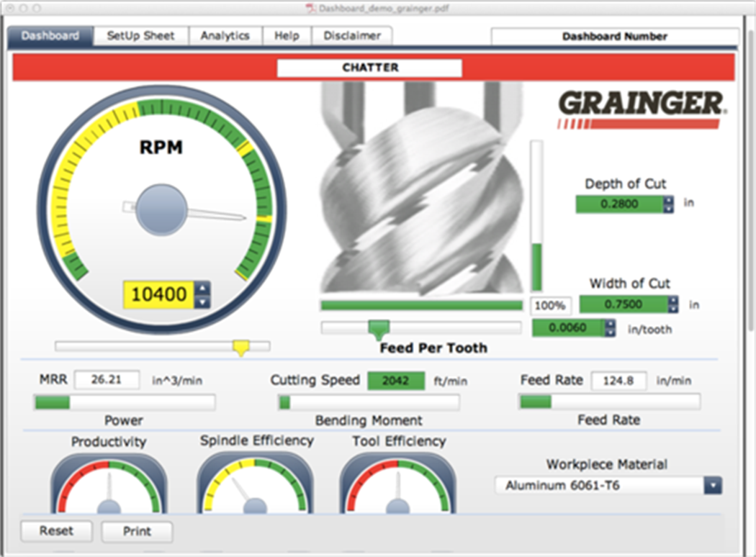This screenshot has height=557, width=756.
Task: Click the Dashboard Number field
Action: [615, 37]
